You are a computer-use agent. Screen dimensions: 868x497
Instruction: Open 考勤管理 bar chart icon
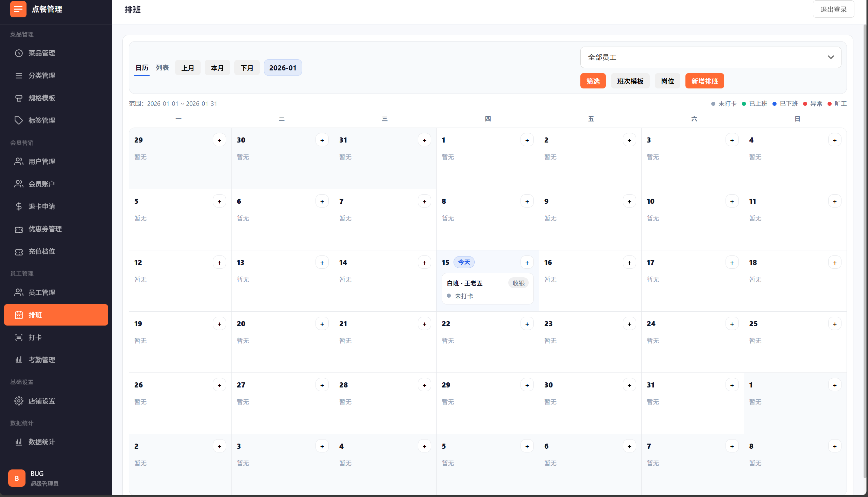click(x=19, y=360)
